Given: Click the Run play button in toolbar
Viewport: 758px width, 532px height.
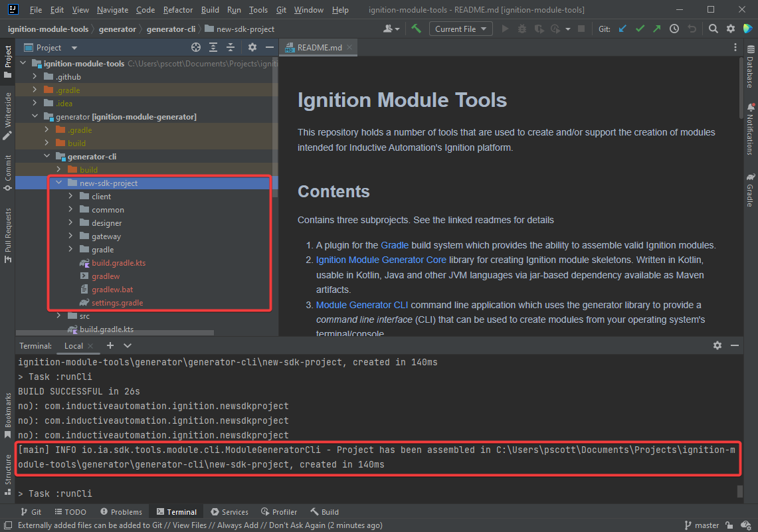Looking at the screenshot, I should 505,29.
